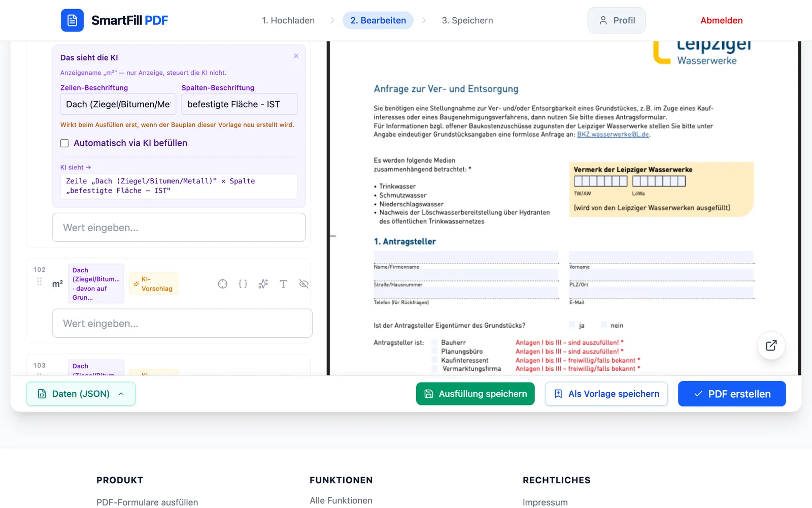
Task: Click the 'Wert eingeben...' field in row 102
Action: (x=182, y=323)
